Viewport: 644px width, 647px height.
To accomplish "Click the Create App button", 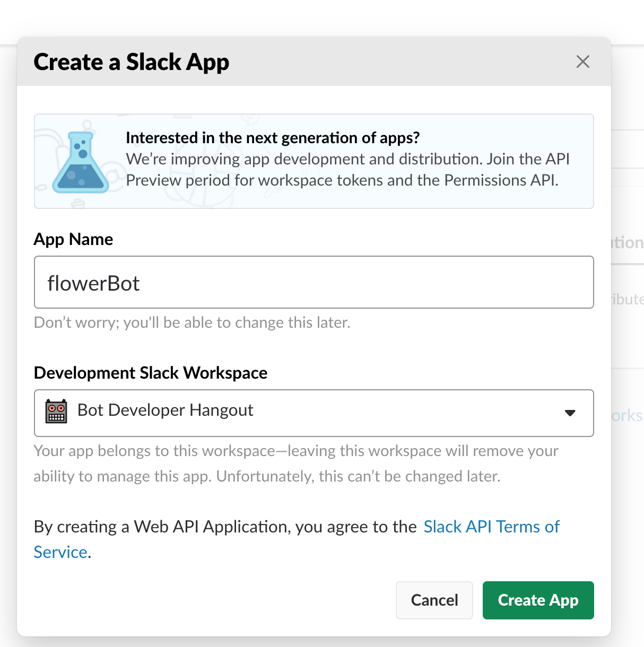I will [538, 600].
